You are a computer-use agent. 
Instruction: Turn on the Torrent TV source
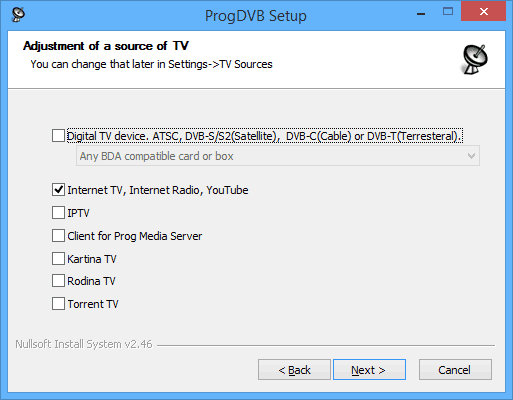pos(58,304)
